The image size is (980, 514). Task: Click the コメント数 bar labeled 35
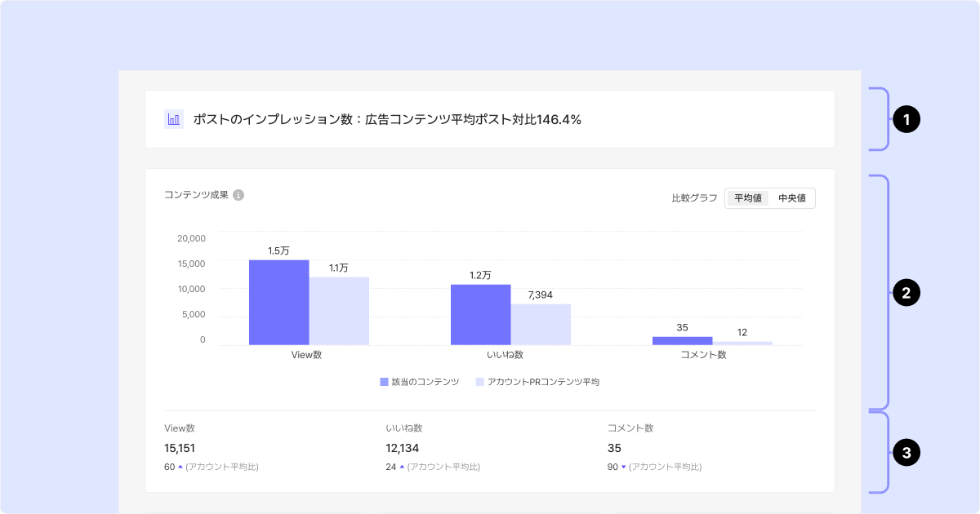click(x=682, y=340)
